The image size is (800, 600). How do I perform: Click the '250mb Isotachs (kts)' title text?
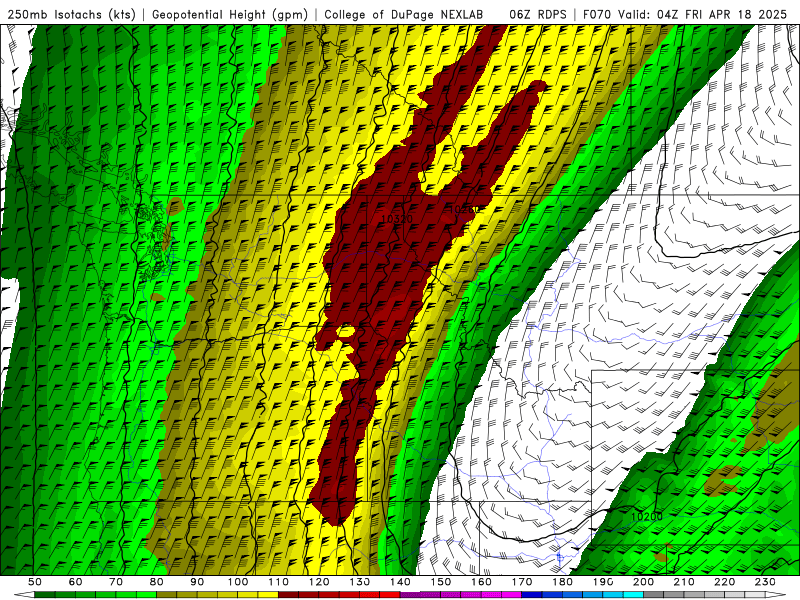pyautogui.click(x=71, y=14)
